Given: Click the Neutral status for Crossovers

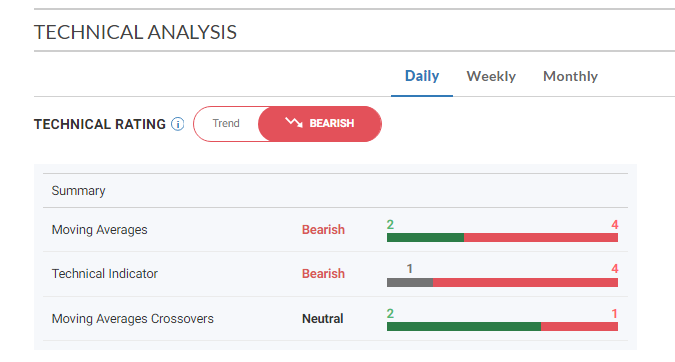Looking at the screenshot, I should click(x=322, y=319).
